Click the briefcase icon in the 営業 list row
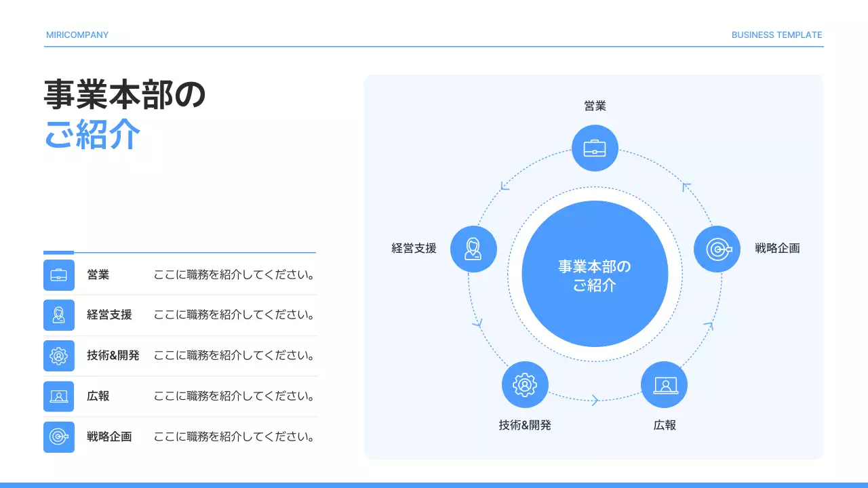The image size is (868, 488). point(59,274)
